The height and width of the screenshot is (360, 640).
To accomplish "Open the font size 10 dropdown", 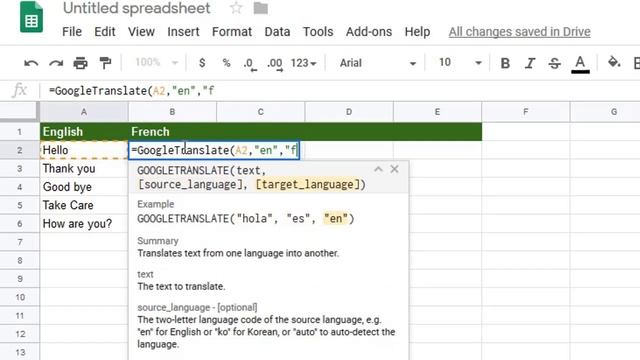I will (x=460, y=62).
